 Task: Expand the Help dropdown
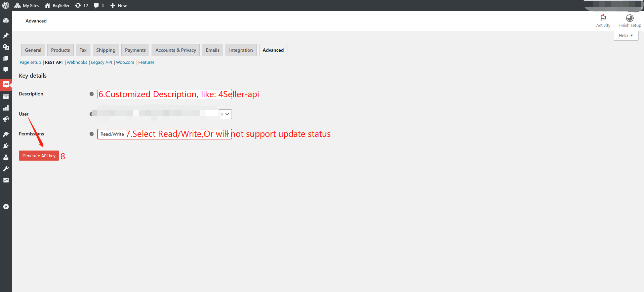point(626,36)
